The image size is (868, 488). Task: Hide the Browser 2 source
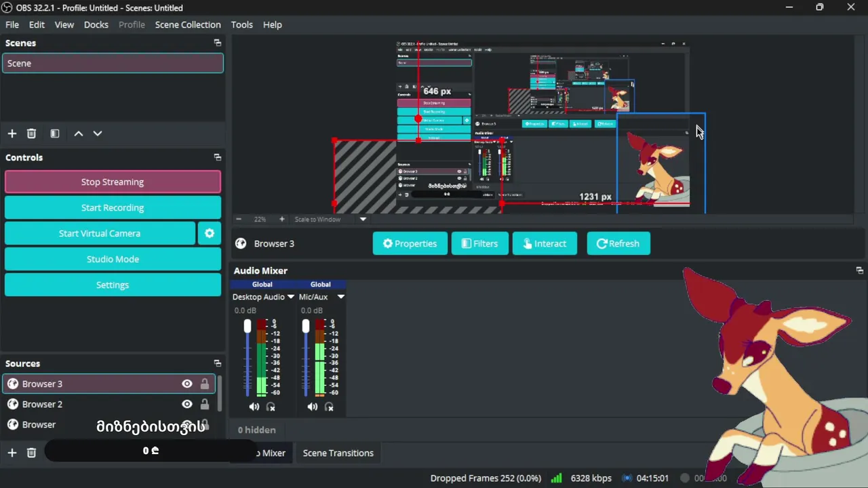pos(187,404)
